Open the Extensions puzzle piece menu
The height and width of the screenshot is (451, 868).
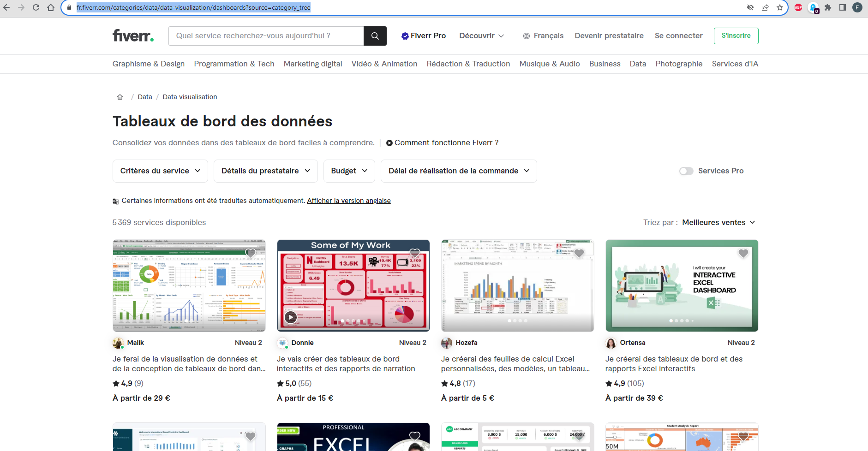pyautogui.click(x=828, y=7)
